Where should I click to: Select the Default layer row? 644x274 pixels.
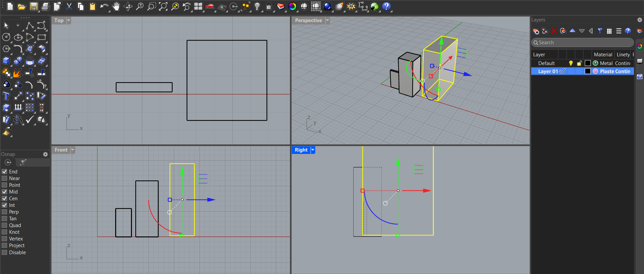(546, 63)
